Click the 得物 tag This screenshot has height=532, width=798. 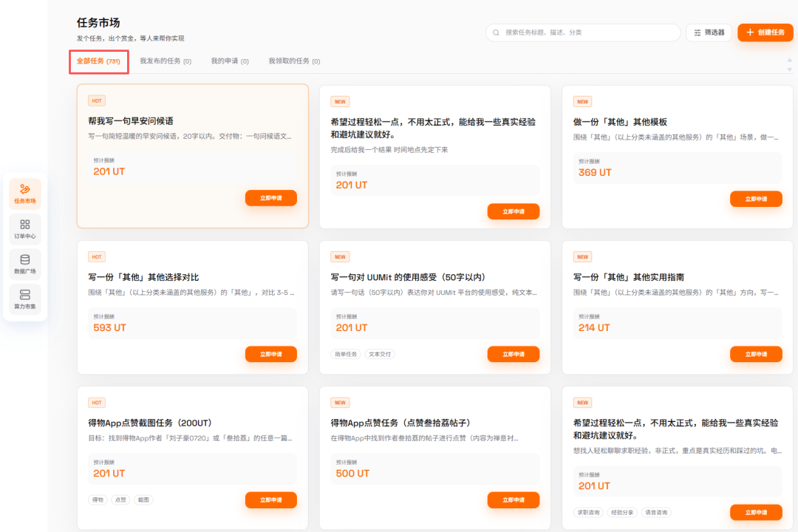coord(98,500)
